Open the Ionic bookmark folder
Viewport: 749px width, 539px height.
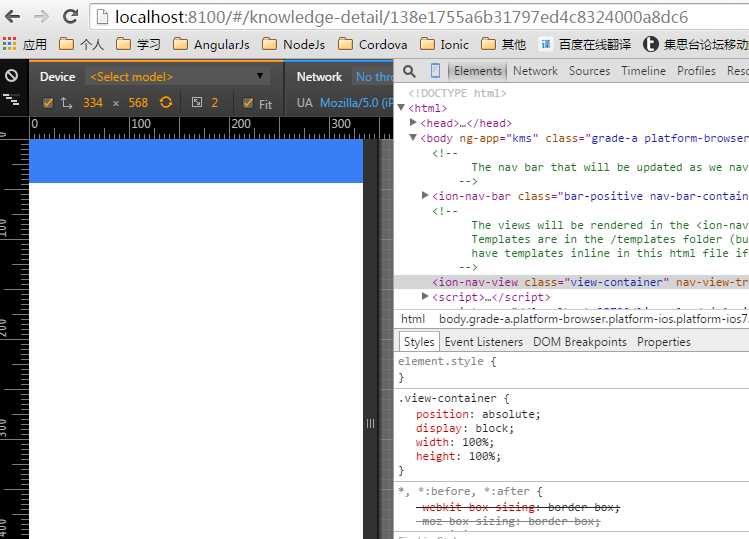click(444, 44)
